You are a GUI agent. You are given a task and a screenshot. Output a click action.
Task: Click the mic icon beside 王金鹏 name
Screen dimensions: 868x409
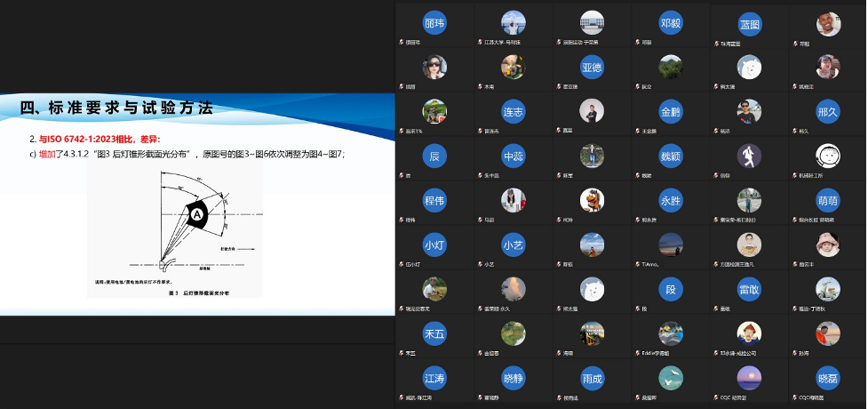click(637, 131)
